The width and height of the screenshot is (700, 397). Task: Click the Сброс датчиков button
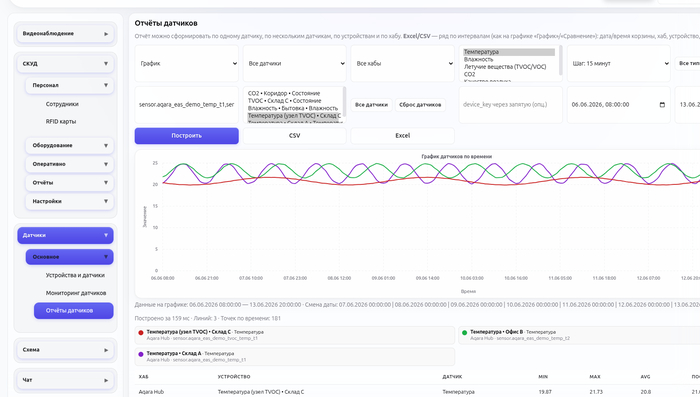(x=420, y=105)
